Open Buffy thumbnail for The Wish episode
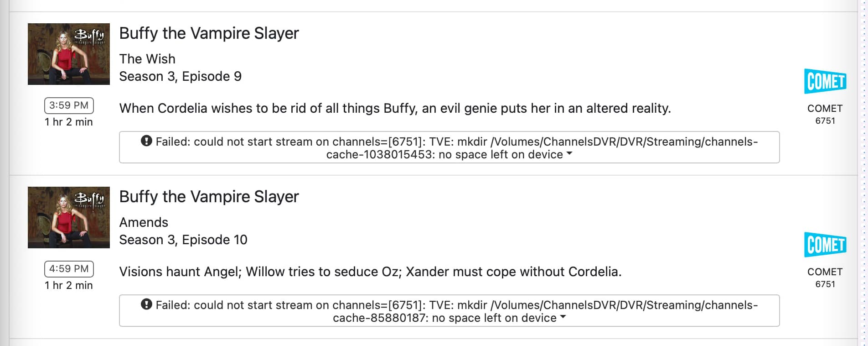 point(69,54)
